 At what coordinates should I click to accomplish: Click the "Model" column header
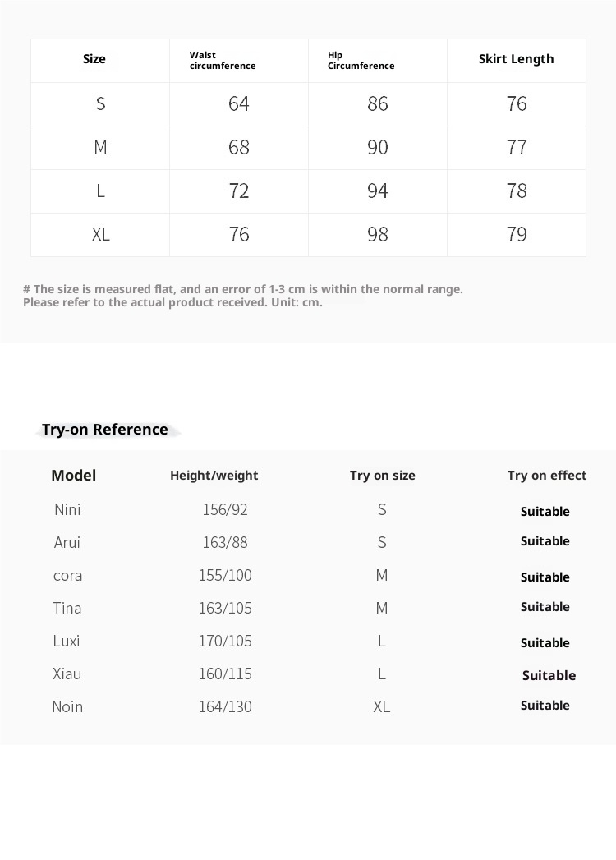(x=74, y=476)
